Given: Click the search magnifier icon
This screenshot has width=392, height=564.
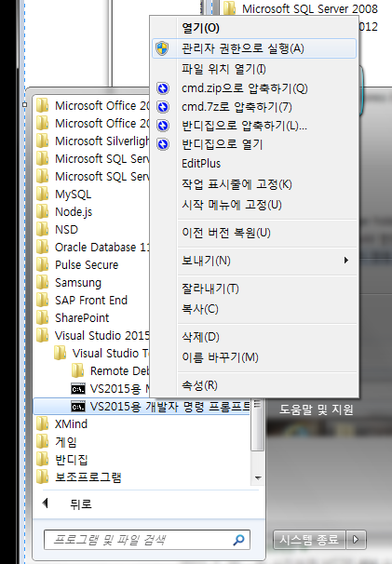Looking at the screenshot, I should (x=238, y=540).
